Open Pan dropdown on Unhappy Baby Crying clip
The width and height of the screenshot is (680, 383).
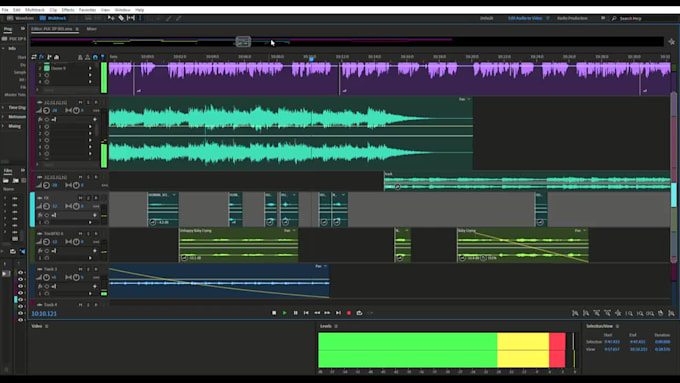click(290, 231)
